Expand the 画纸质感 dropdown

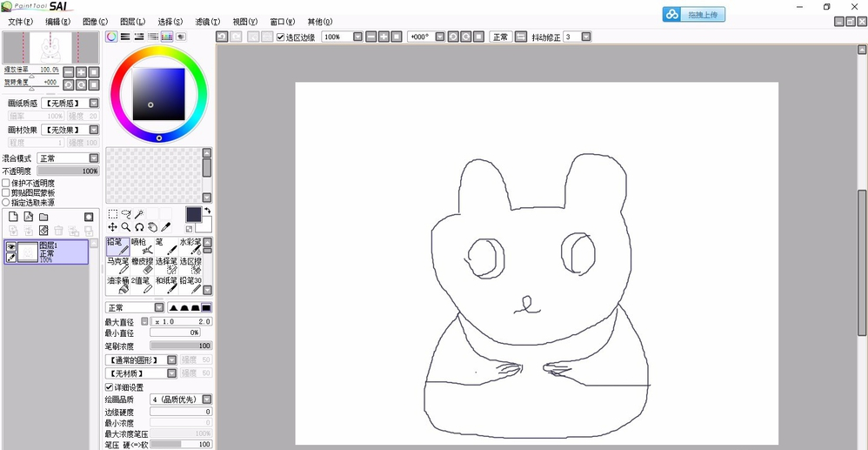click(x=92, y=103)
